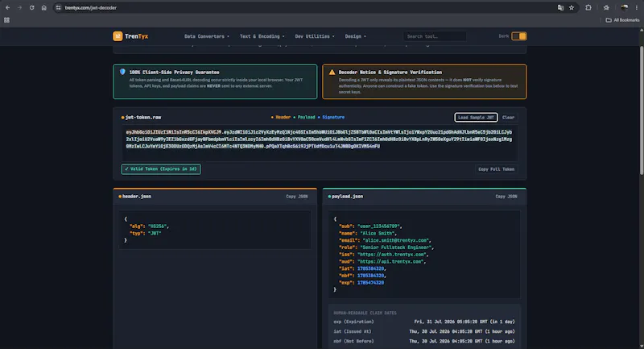Open the extensions puzzle icon
The width and height of the screenshot is (644, 349).
click(x=588, y=7)
